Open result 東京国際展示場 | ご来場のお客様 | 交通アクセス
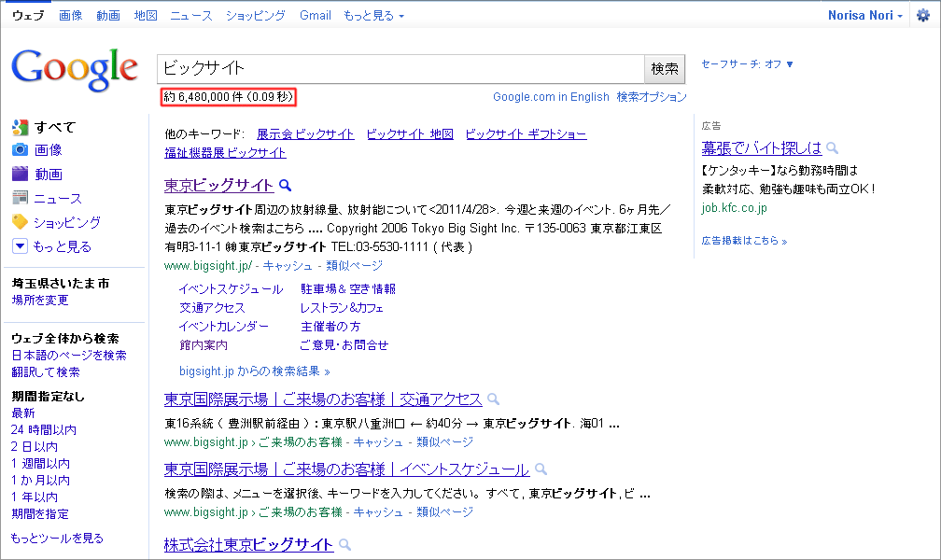The width and height of the screenshot is (941, 560). (x=323, y=399)
